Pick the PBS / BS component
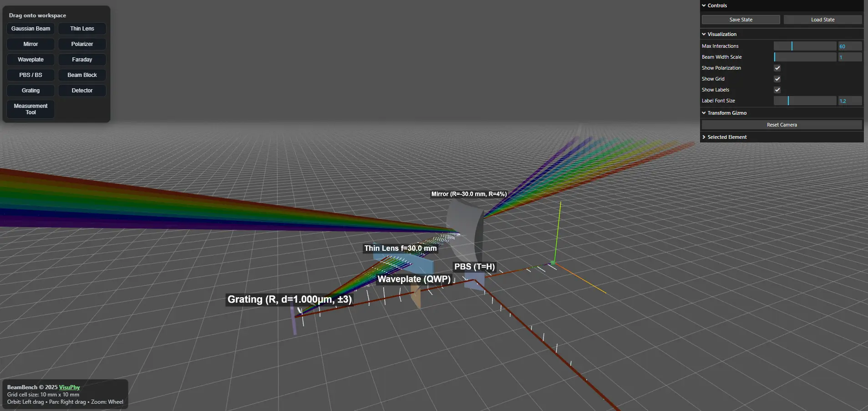This screenshot has height=411, width=868. tap(30, 75)
